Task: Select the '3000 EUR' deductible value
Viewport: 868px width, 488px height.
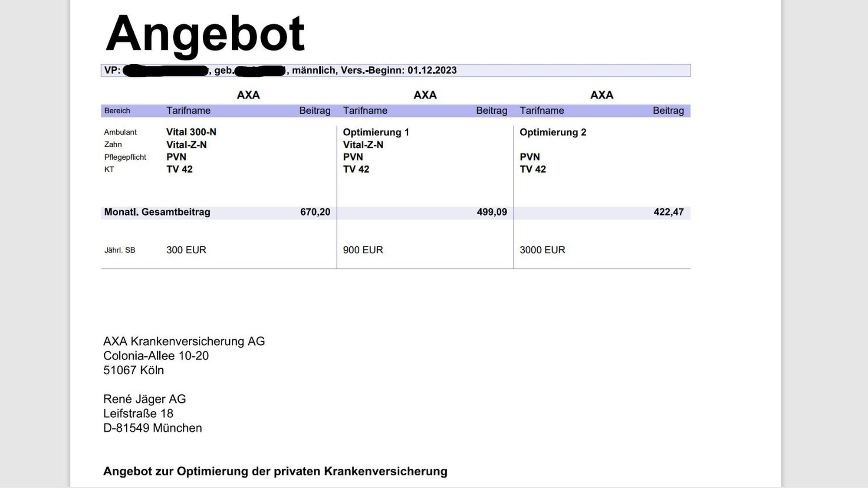Action: tap(542, 250)
